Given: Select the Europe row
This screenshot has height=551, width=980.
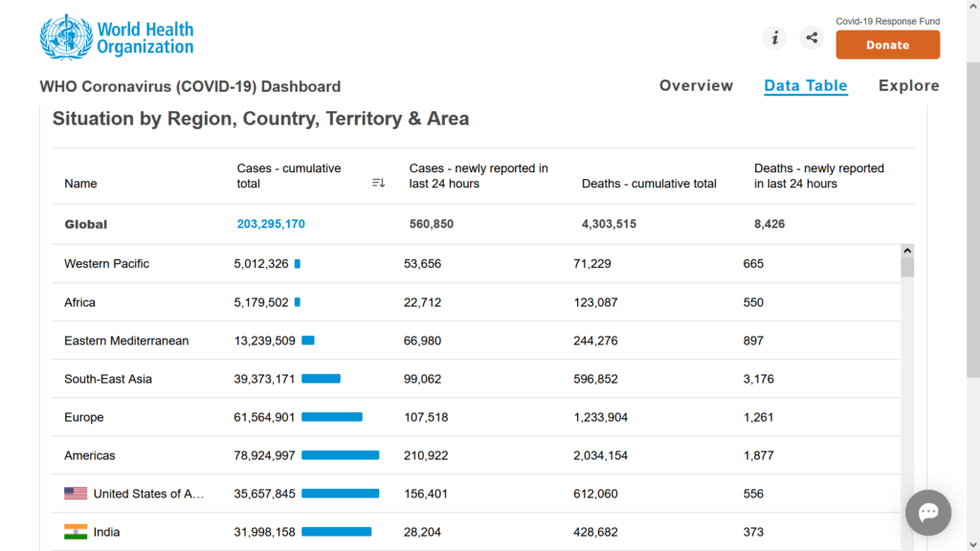Looking at the screenshot, I should [x=477, y=417].
